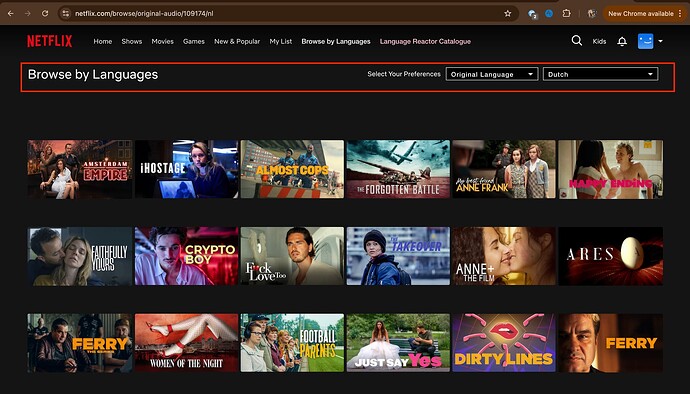This screenshot has width=690, height=394.
Task: Open the Ares title
Action: click(610, 256)
